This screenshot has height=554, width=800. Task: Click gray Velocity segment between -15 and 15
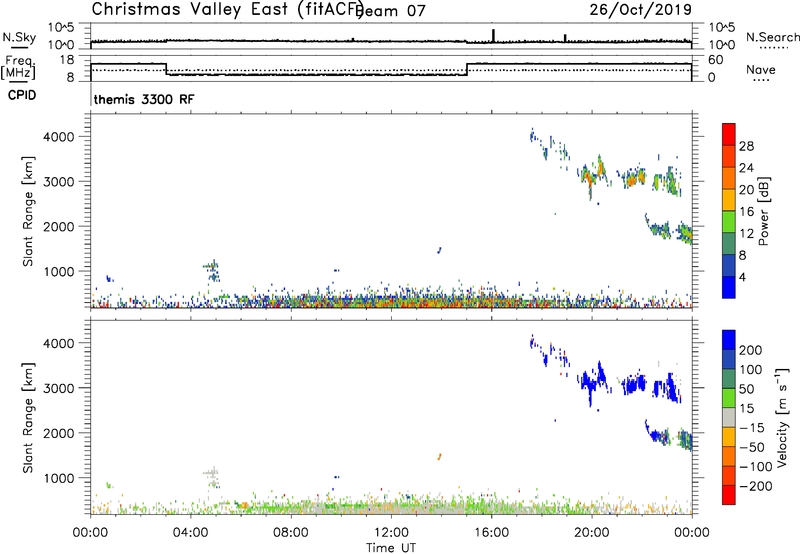[x=729, y=417]
